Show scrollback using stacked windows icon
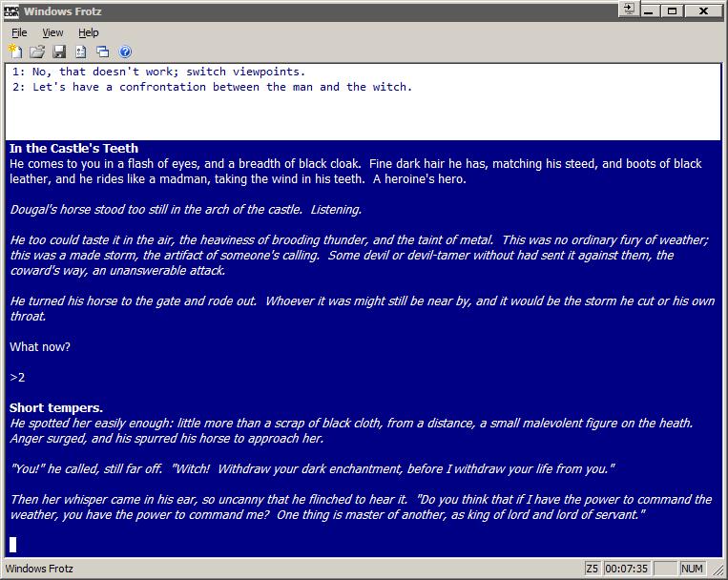This screenshot has height=580, width=728. (x=103, y=52)
